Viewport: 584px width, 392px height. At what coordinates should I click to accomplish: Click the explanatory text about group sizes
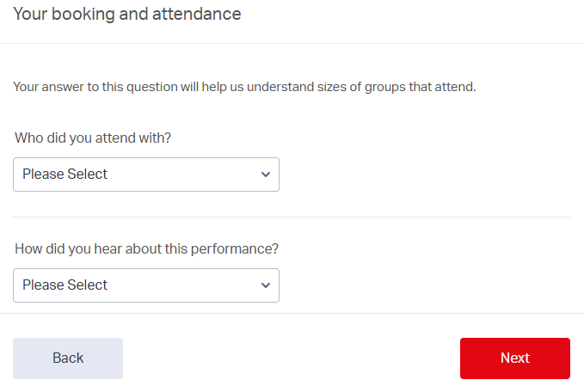[x=244, y=87]
